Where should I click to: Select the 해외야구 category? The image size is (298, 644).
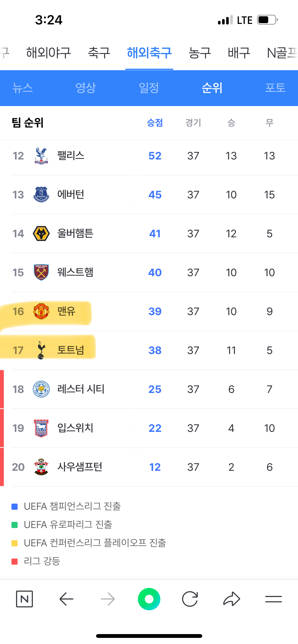click(48, 53)
